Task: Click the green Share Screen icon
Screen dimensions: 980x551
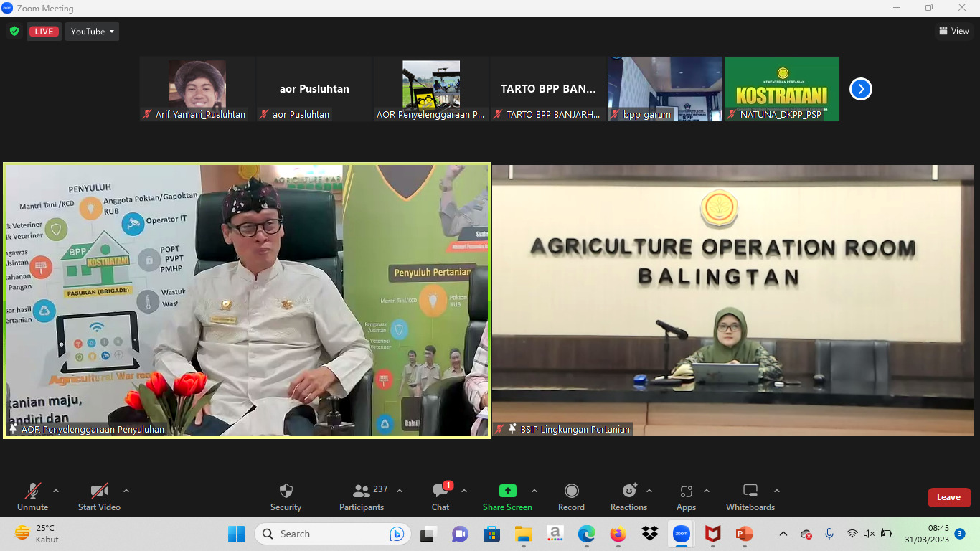Action: click(508, 491)
